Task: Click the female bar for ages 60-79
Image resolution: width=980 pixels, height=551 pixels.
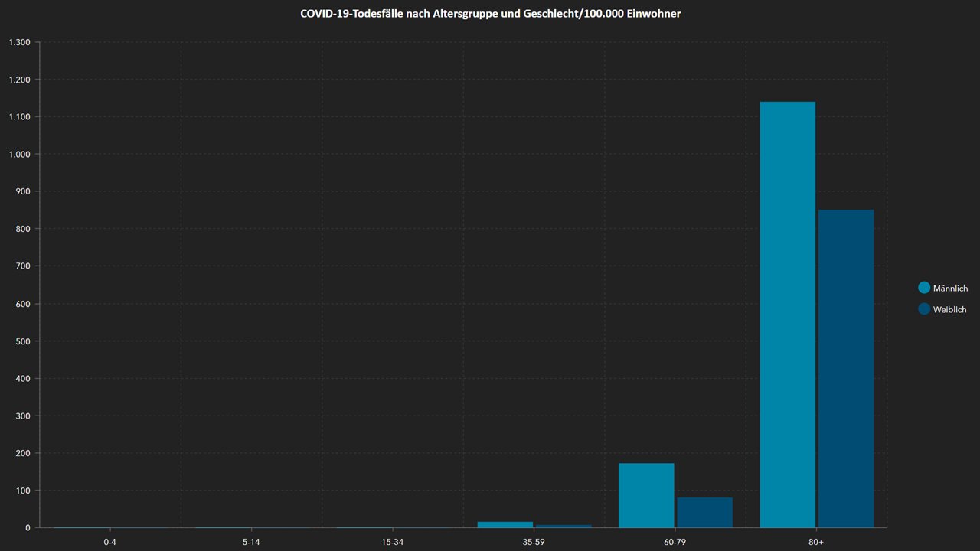Action: pyautogui.click(x=704, y=512)
